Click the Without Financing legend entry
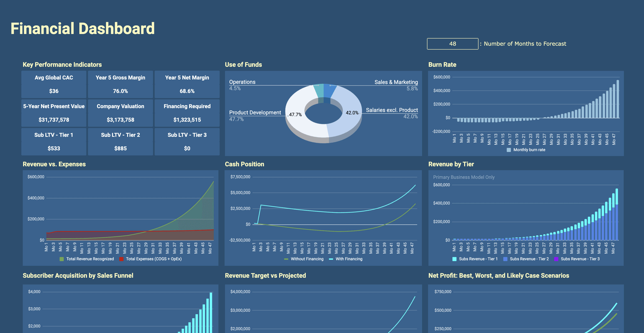The height and width of the screenshot is (333, 644). pos(304,259)
